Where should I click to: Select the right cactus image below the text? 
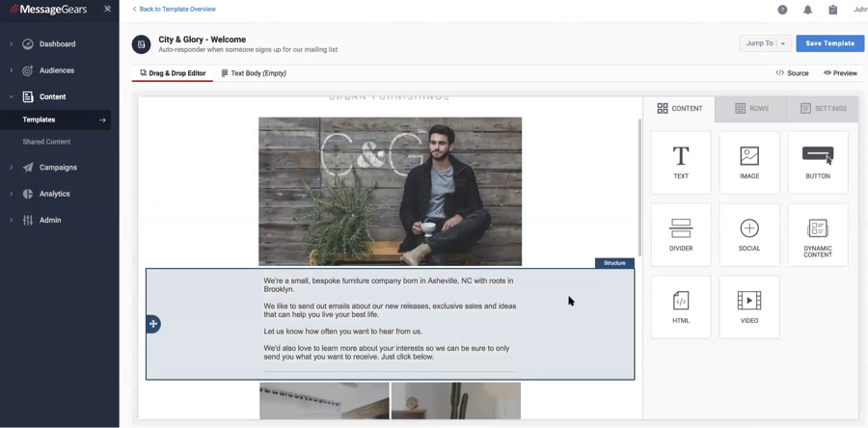pos(456,401)
